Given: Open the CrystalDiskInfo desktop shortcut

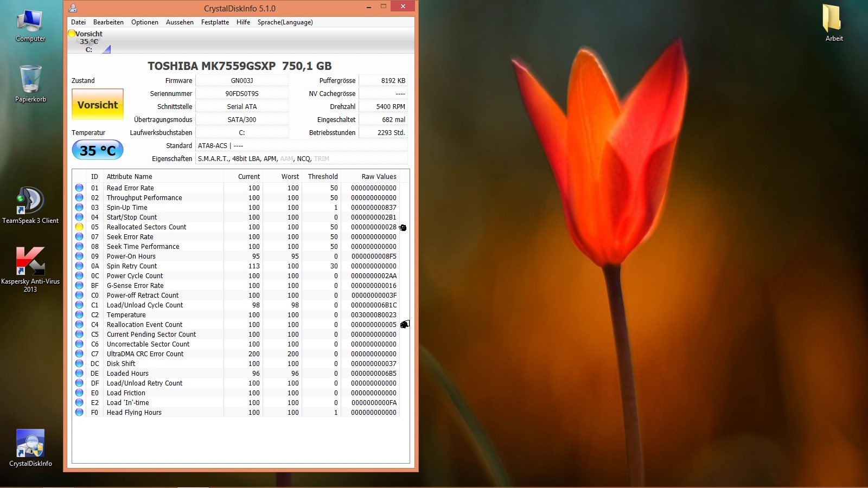Looking at the screenshot, I should (x=30, y=448).
